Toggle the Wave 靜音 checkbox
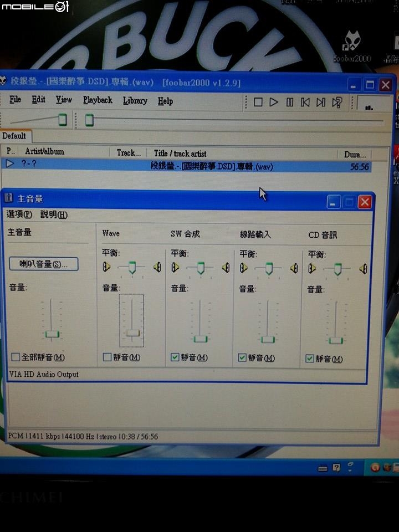Screen dimensions: 399x532 [x=107, y=357]
